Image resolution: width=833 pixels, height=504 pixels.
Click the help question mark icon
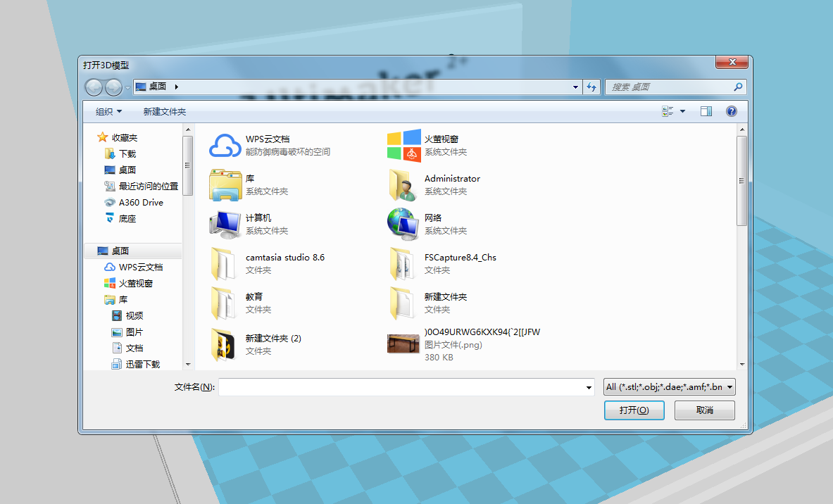(731, 111)
